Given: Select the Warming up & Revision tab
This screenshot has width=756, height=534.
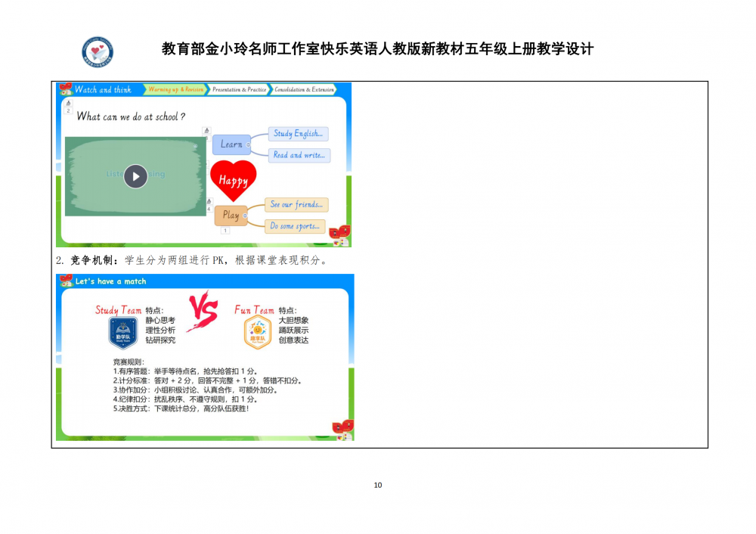Looking at the screenshot, I should click(175, 89).
